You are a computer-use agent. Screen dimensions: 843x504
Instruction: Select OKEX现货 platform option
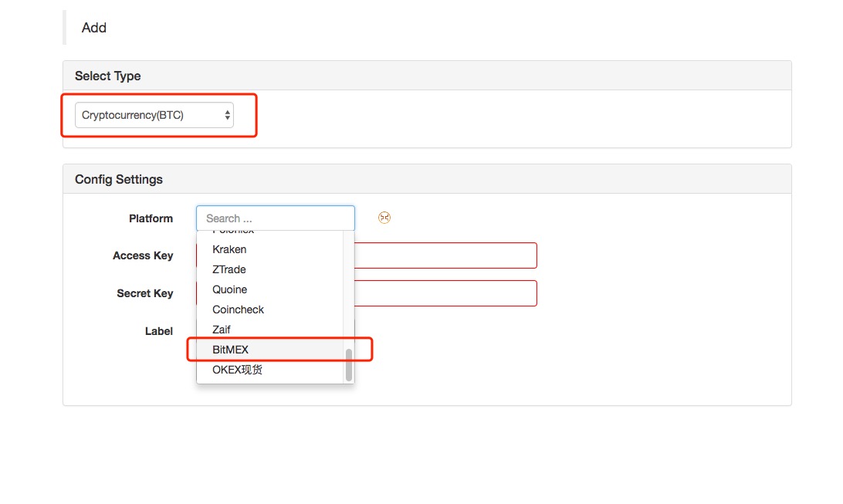tap(270, 370)
